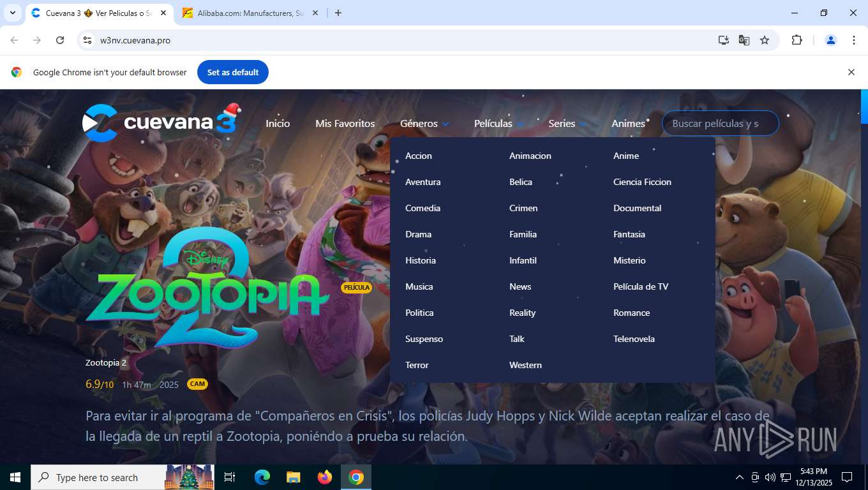Open the News genre
The image size is (868, 490).
[x=520, y=286]
